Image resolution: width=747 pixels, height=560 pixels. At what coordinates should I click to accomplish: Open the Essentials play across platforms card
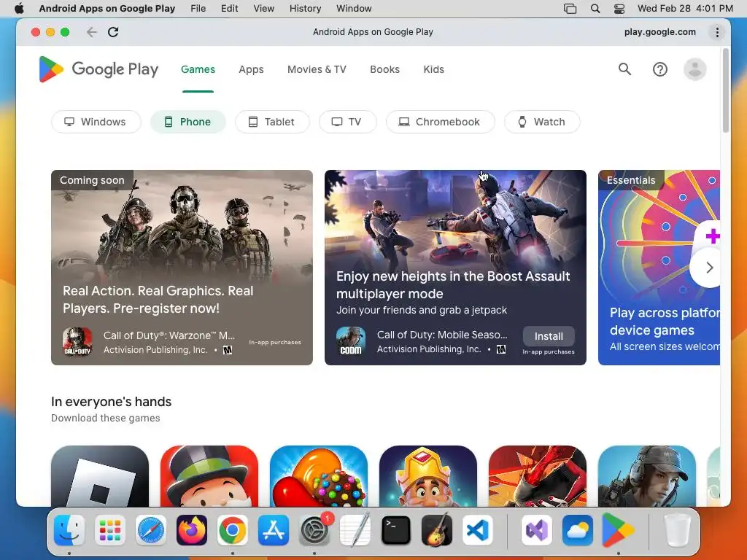[659, 268]
